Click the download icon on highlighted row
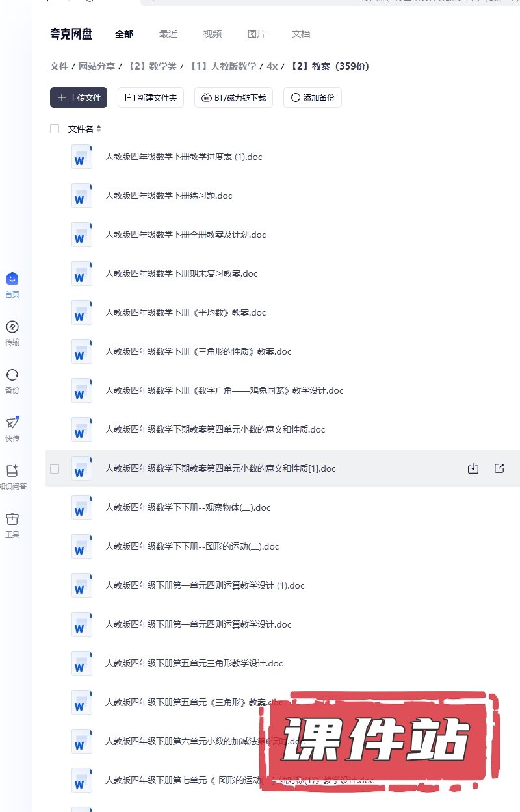The height and width of the screenshot is (812, 520). (473, 468)
